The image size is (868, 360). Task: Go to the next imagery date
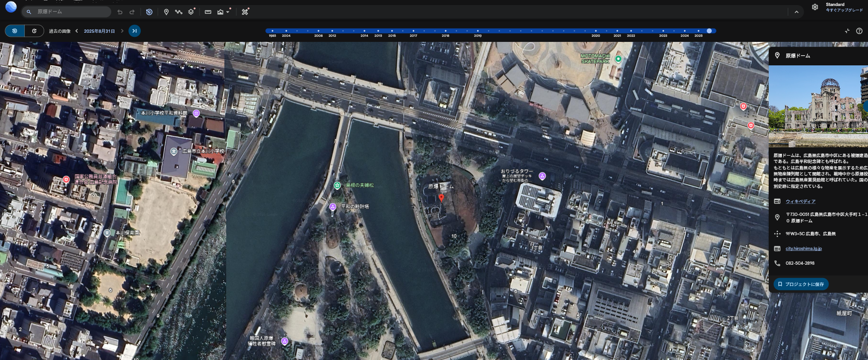[x=122, y=31]
